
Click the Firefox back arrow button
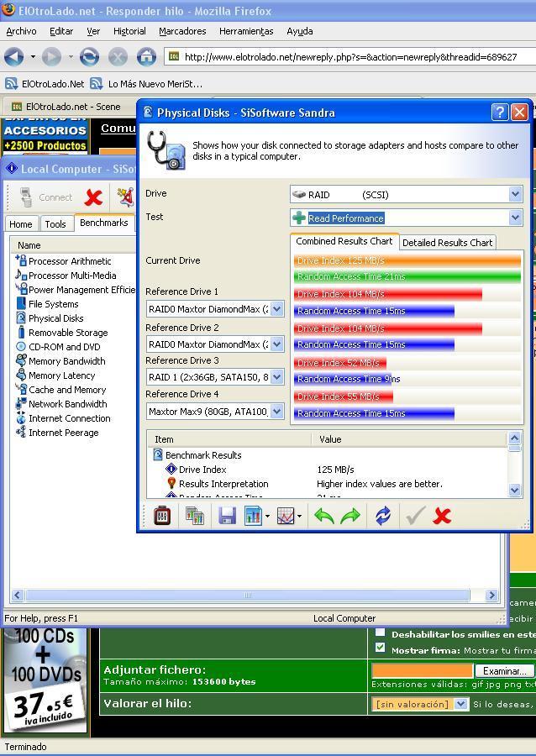tap(13, 57)
